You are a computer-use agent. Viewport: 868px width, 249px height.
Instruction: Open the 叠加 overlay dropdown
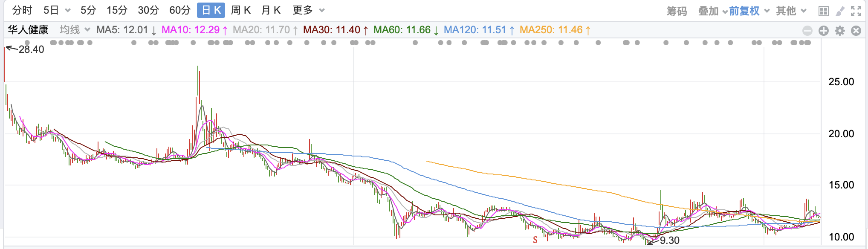pyautogui.click(x=712, y=11)
